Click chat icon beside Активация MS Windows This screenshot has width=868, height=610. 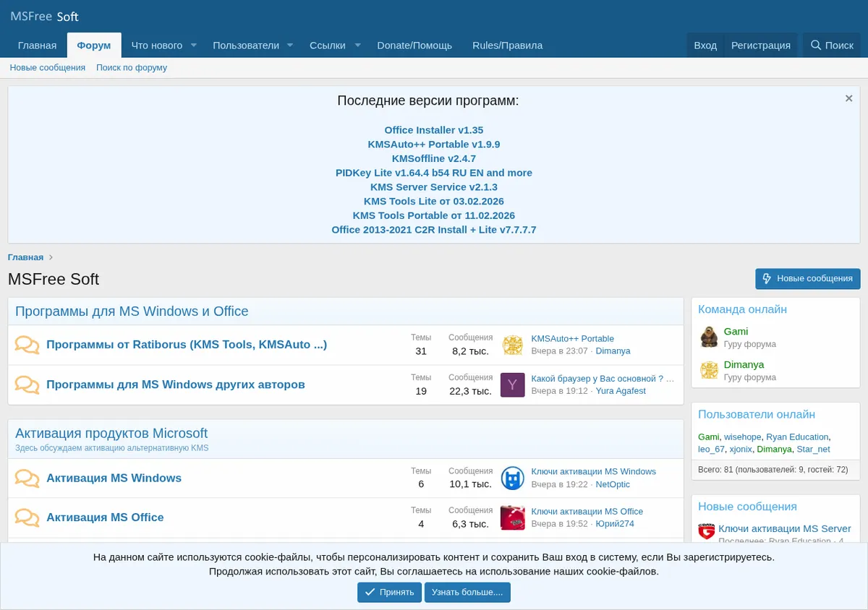[27, 478]
